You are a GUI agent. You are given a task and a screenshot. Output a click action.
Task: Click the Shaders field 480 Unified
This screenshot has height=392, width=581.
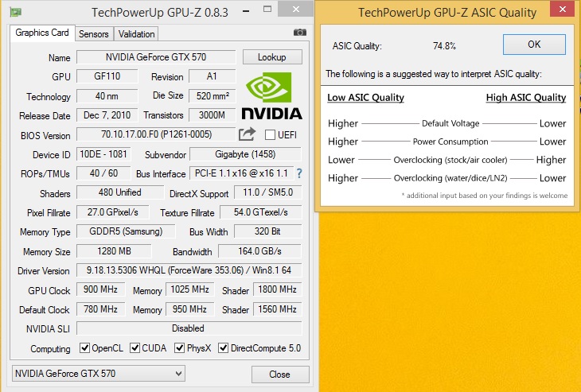tap(120, 192)
